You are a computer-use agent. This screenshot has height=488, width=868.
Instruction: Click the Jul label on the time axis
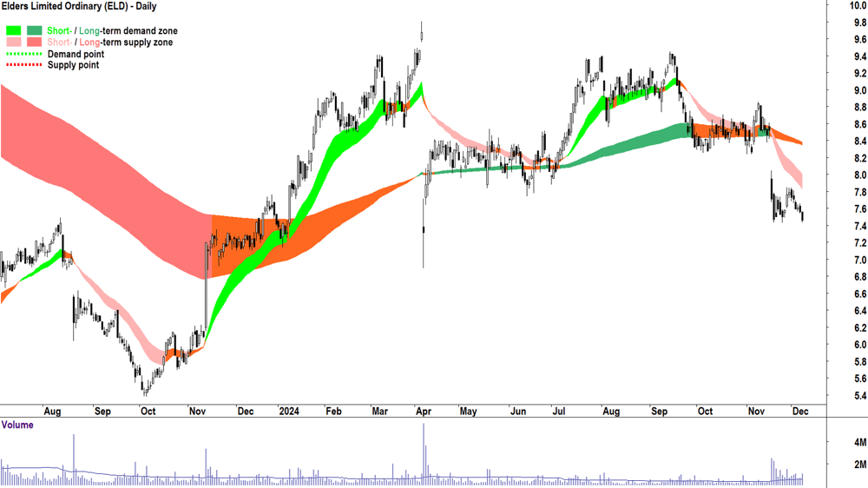pos(558,411)
